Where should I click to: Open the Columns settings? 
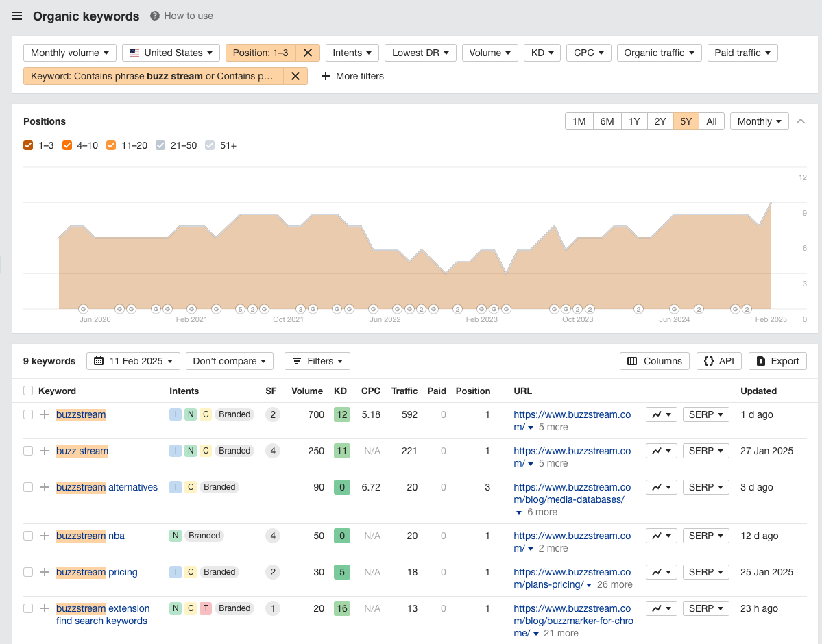point(655,361)
